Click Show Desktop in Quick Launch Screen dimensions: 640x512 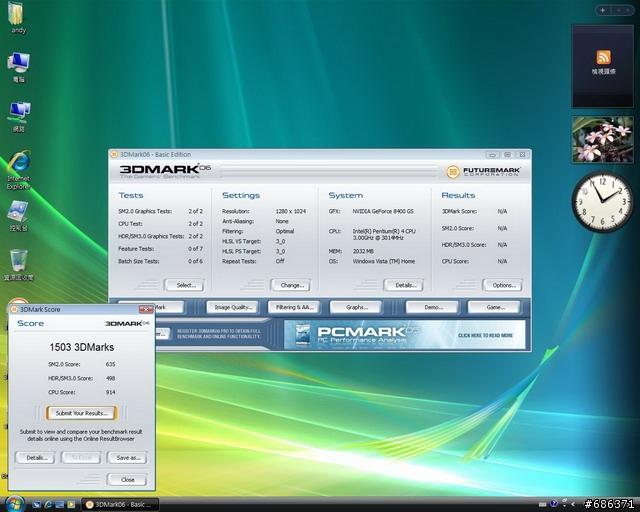(x=36, y=505)
